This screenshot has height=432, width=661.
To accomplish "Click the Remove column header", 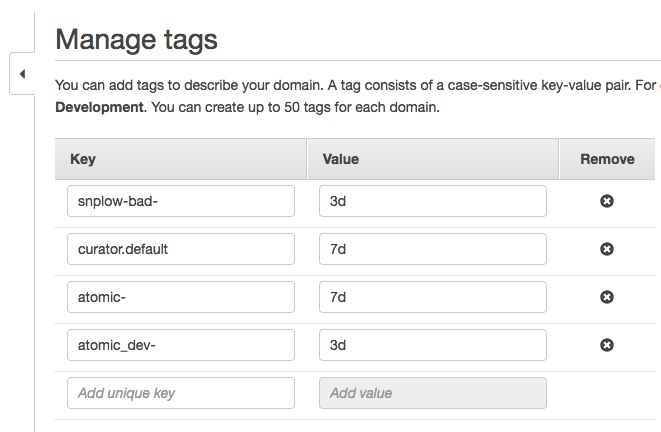I will pyautogui.click(x=607, y=159).
